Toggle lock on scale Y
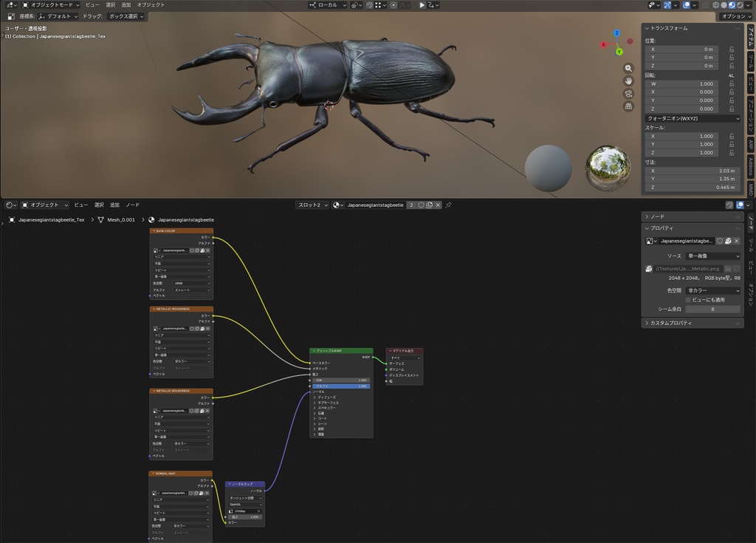 click(732, 144)
